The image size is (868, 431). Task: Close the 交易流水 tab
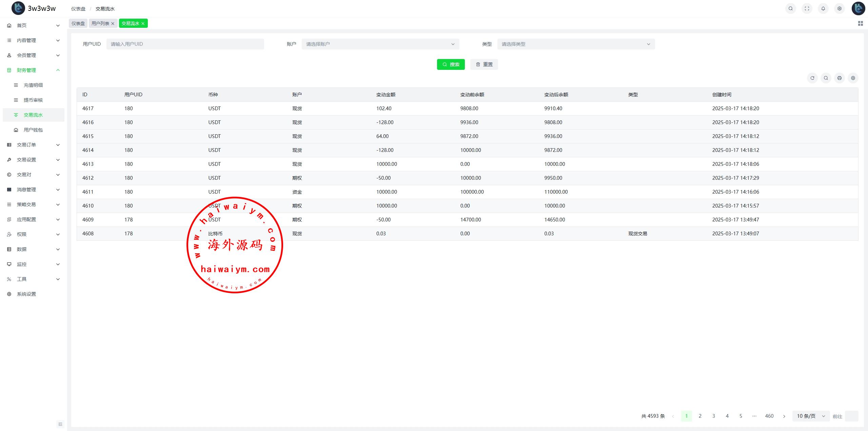tap(143, 23)
